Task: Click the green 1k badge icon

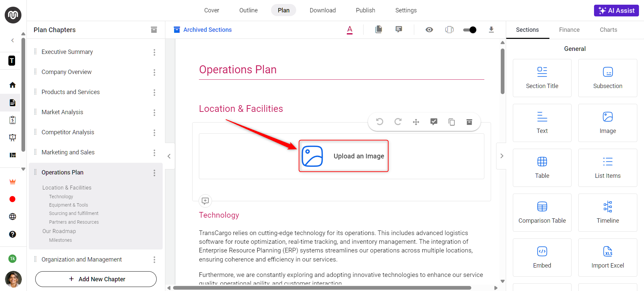Action: pyautogui.click(x=12, y=259)
